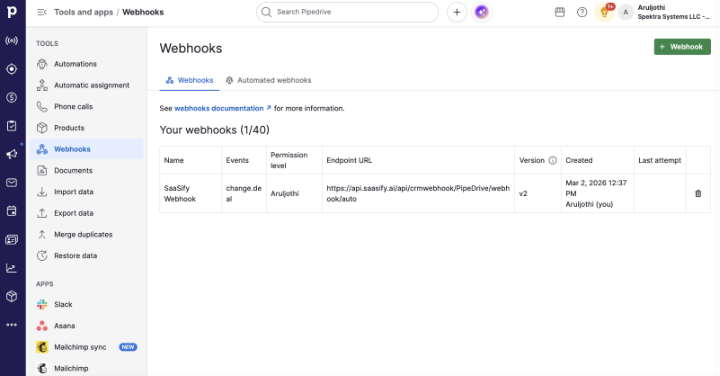The width and height of the screenshot is (720, 376).
Task: Open Export data in Tools menu
Action: (x=87, y=213)
